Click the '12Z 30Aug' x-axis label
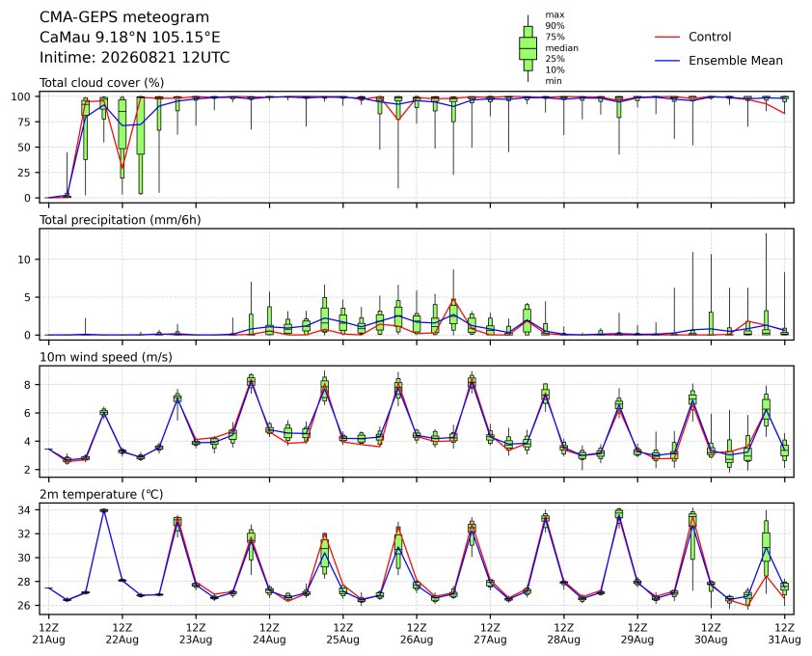Image resolution: width=812 pixels, height=656 pixels. tap(711, 634)
